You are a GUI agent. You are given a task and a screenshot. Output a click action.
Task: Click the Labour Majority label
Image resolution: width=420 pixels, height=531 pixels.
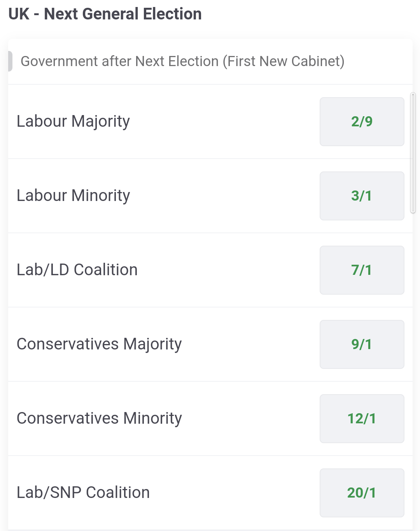[73, 122]
